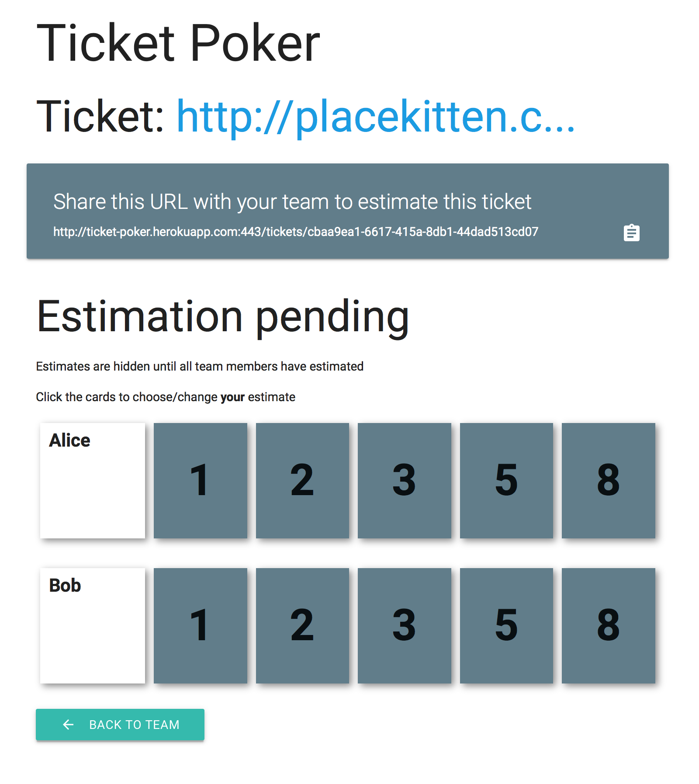Choose estimate 8 for Alice
Screen dimensions: 699x784
click(x=609, y=480)
